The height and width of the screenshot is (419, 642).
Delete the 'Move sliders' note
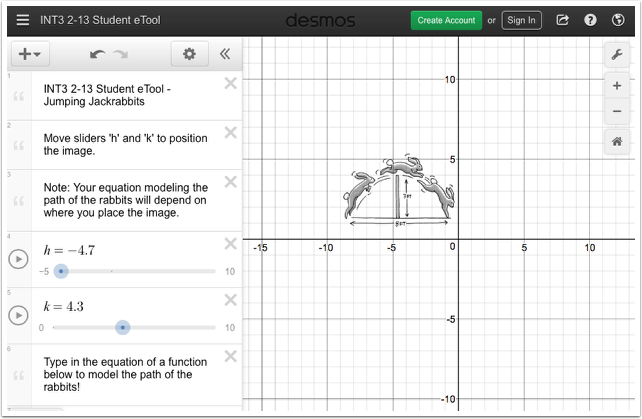231,132
